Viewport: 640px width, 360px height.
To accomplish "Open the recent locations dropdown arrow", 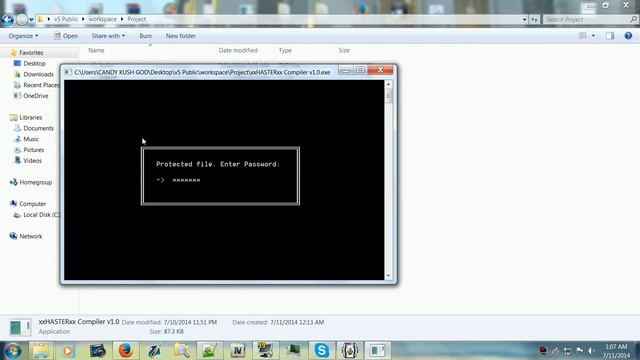I will click(31, 20).
